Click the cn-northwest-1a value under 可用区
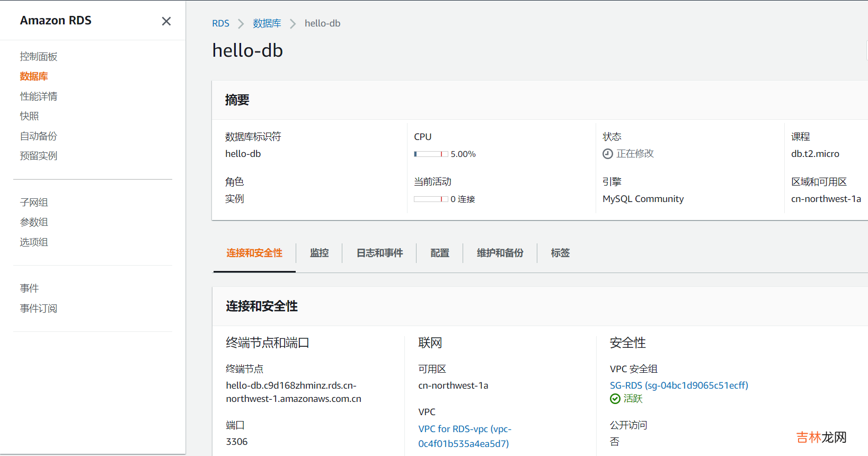Viewport: 868px width, 456px height. pyautogui.click(x=453, y=385)
